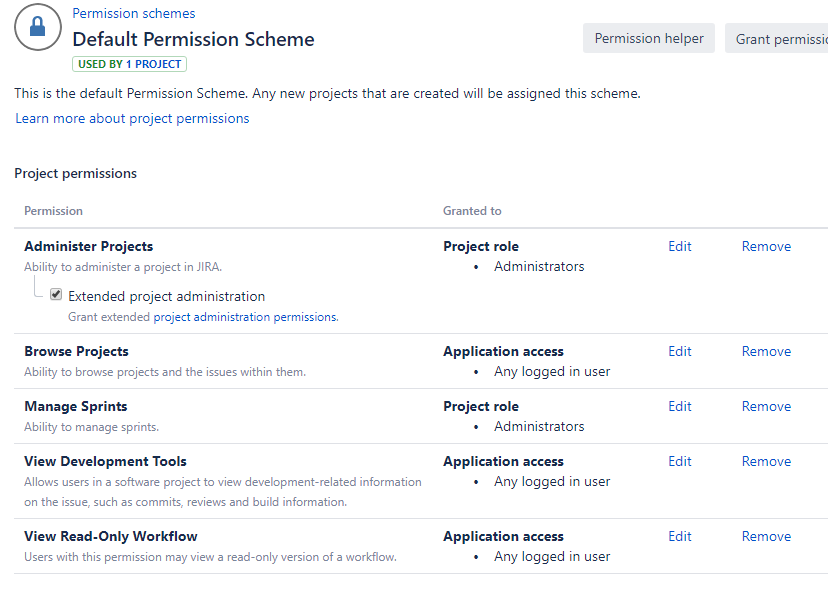
Task: Edit the View Development Tools permission
Action: 680,462
